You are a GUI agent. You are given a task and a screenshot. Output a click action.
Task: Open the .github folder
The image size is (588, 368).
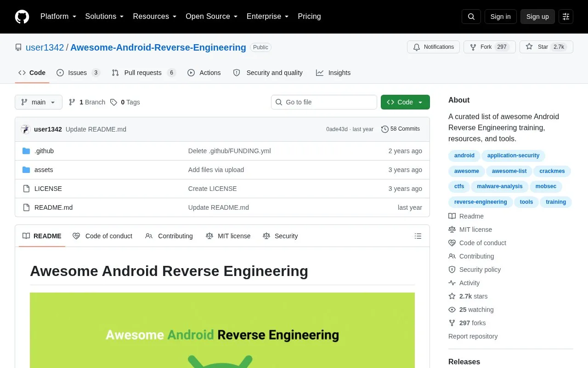coord(44,151)
